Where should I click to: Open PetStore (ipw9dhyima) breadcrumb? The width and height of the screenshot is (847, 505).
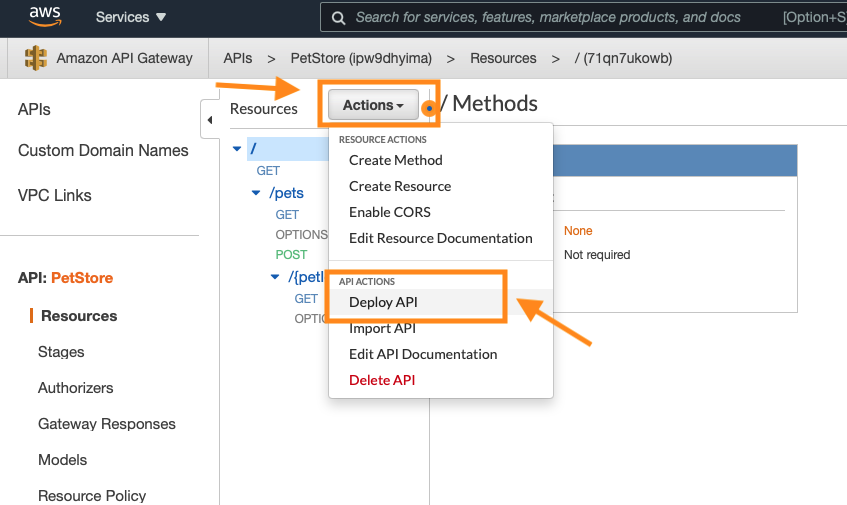[361, 58]
